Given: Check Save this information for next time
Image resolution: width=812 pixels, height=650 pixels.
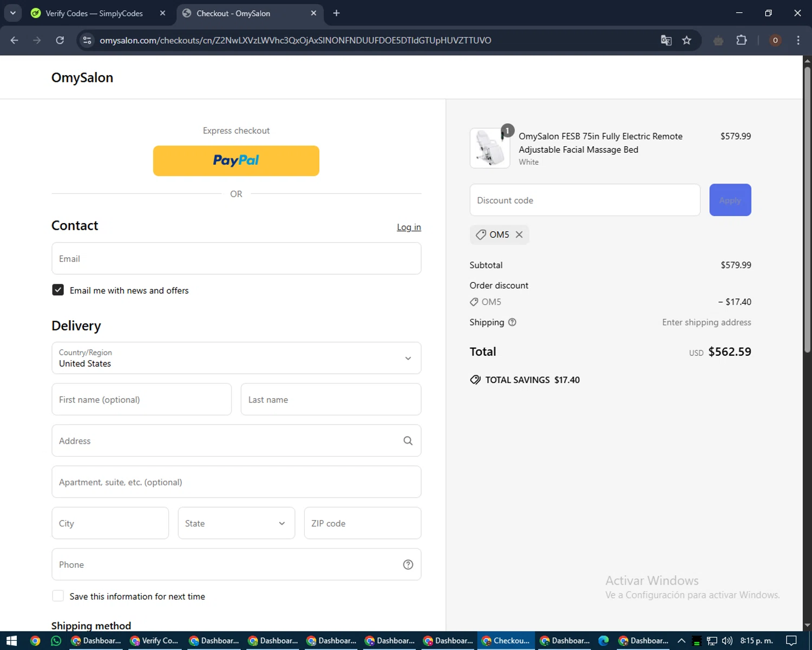Looking at the screenshot, I should tap(58, 596).
